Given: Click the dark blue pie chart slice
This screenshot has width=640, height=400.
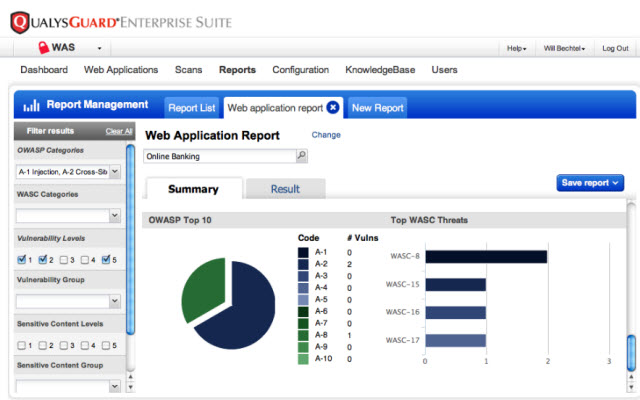Looking at the screenshot, I should pos(245,310).
